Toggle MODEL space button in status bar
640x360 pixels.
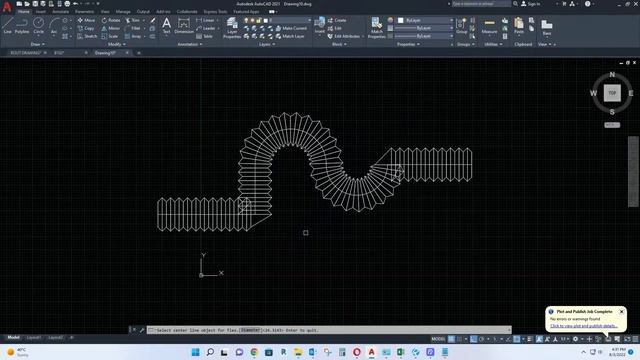[438, 339]
